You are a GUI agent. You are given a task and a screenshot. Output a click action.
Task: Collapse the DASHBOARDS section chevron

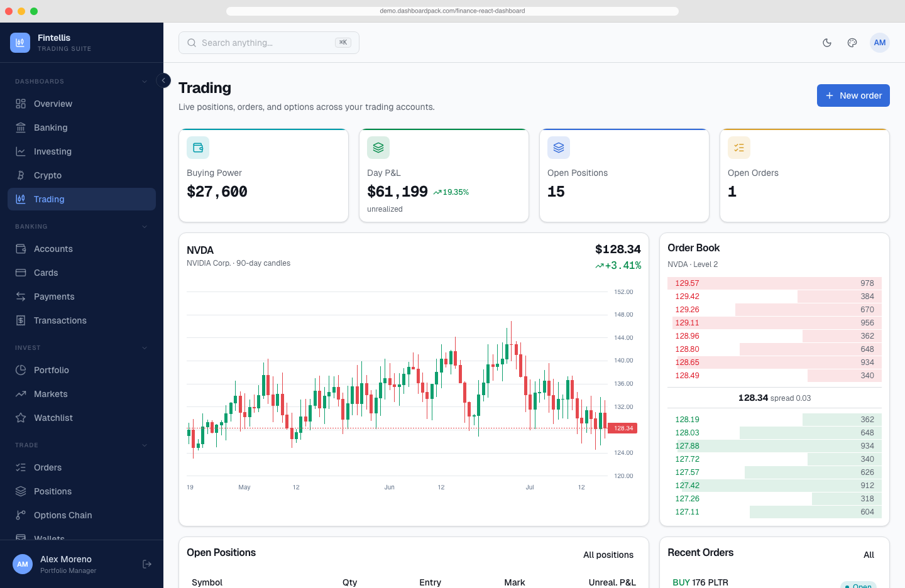pos(145,82)
